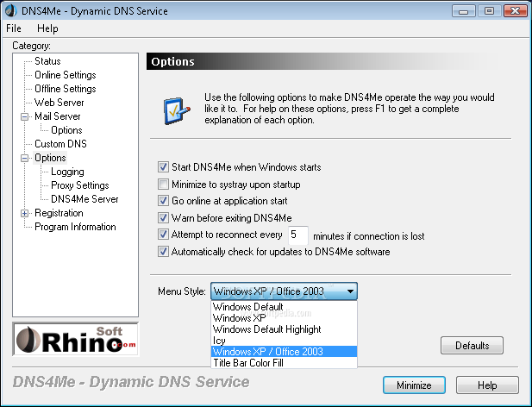The width and height of the screenshot is (532, 407).
Task: Click the Minimize button at bottom
Action: 414,385
